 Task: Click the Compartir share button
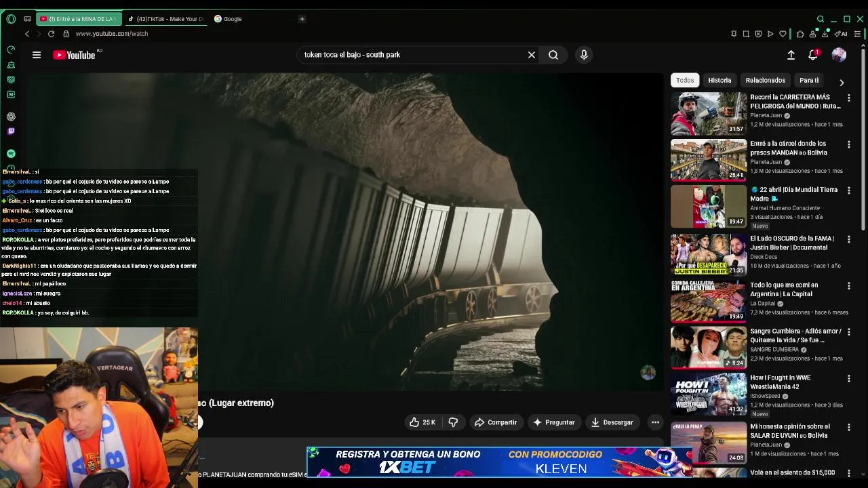click(x=496, y=422)
